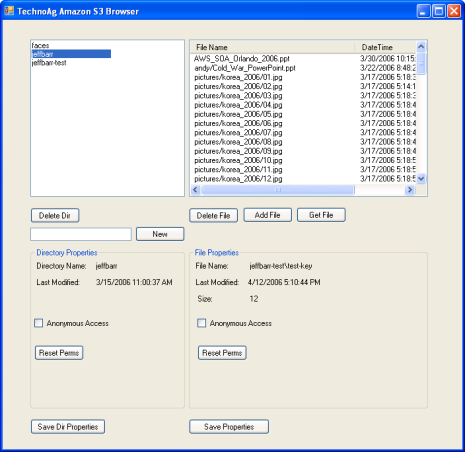
Task: Click the scroll left arrow in file list
Action: [195, 190]
